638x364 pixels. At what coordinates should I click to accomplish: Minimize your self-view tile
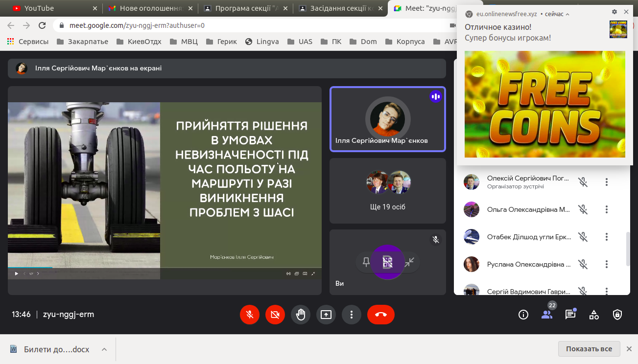pyautogui.click(x=409, y=262)
